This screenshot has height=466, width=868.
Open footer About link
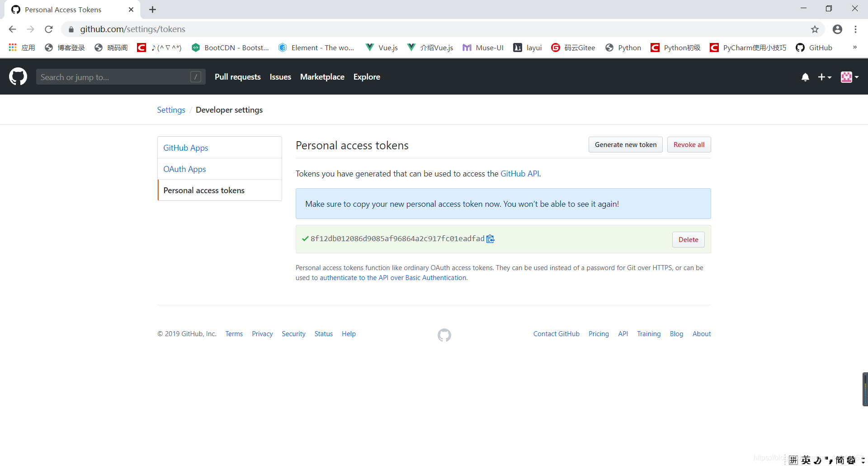click(x=702, y=334)
